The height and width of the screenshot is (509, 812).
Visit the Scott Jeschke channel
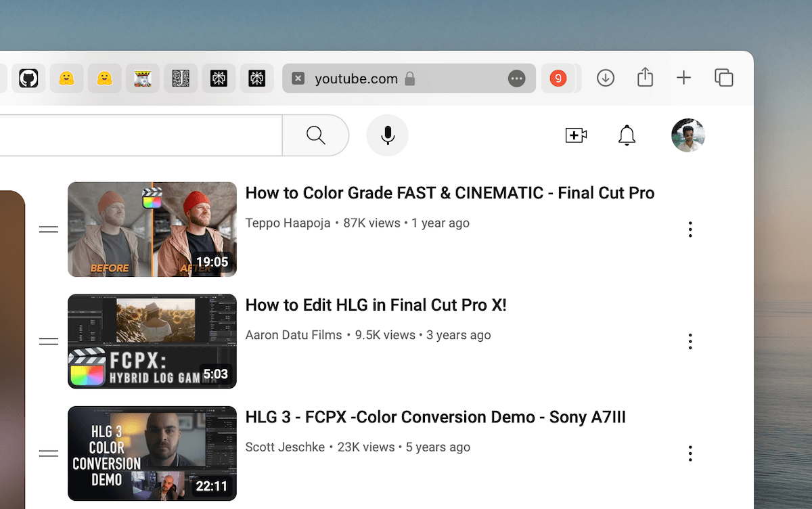click(285, 447)
